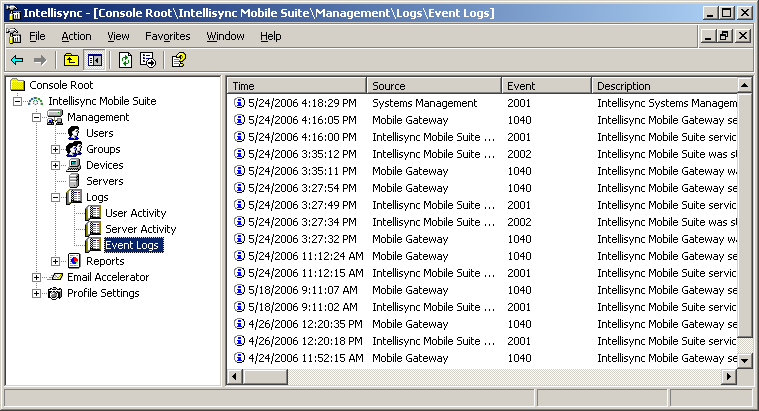This screenshot has height=411, width=759.
Task: Open the Favorites menu
Action: pos(167,36)
